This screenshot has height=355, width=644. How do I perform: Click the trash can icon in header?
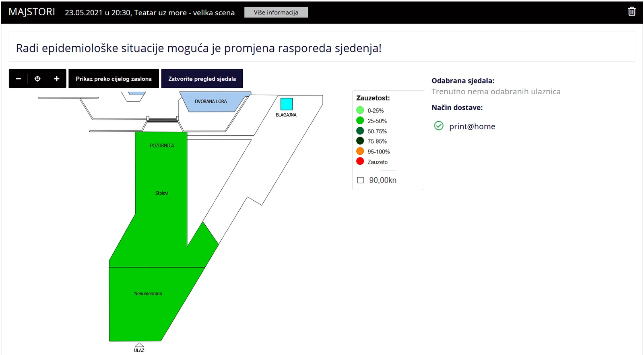pos(632,12)
